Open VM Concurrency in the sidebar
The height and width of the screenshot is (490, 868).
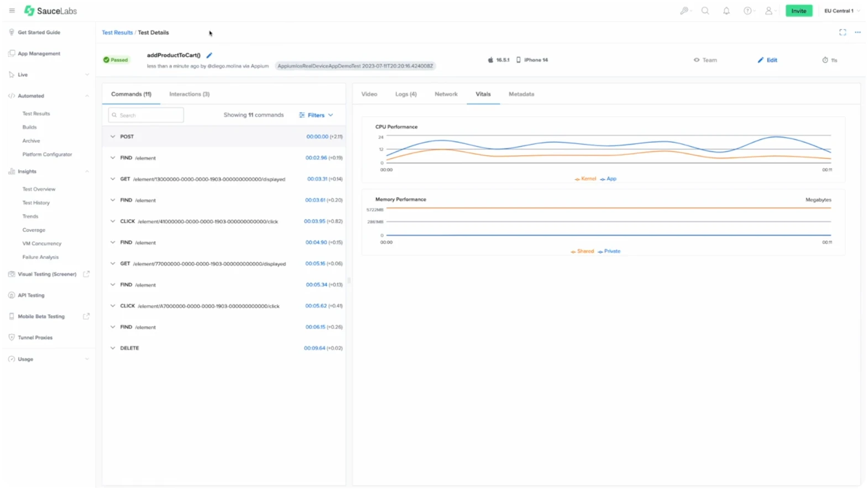click(x=42, y=243)
